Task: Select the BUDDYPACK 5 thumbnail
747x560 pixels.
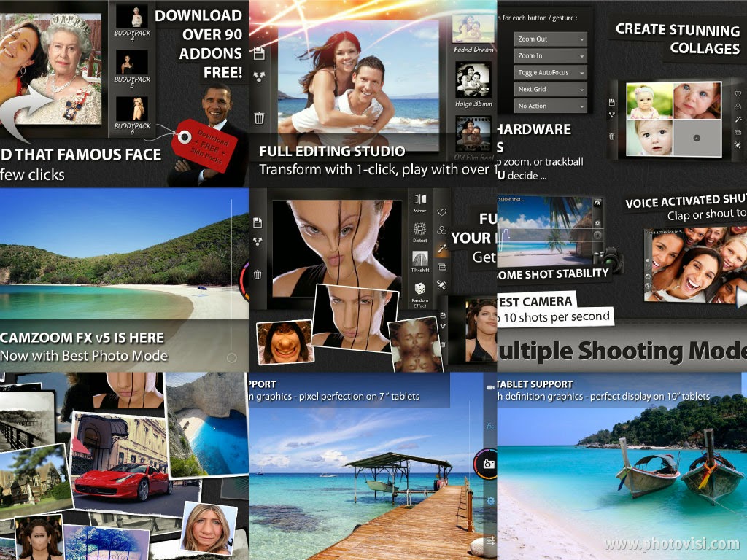Action: pos(132,62)
